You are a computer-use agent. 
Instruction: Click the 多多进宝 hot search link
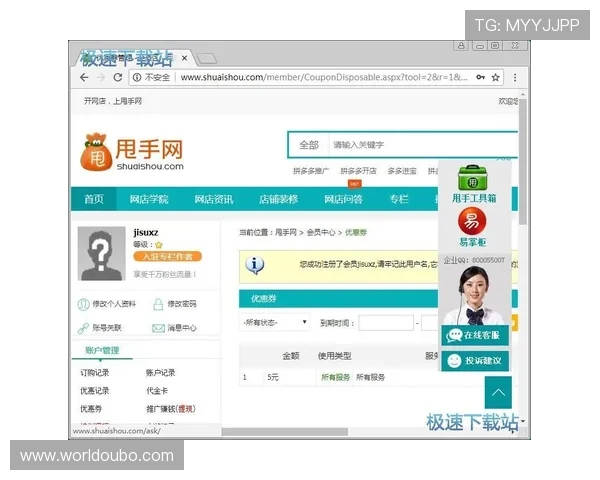click(402, 171)
